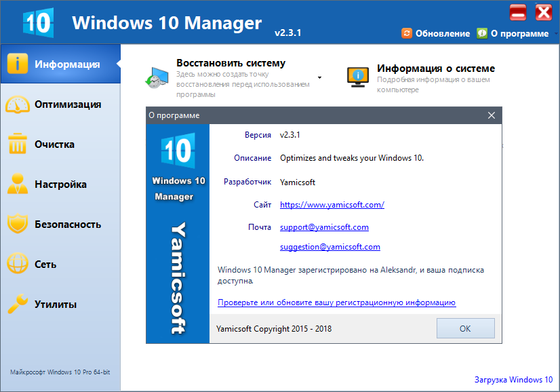The width and height of the screenshot is (560, 392).
Task: Click the vertical Yamicsoft banner text
Action: point(178,278)
